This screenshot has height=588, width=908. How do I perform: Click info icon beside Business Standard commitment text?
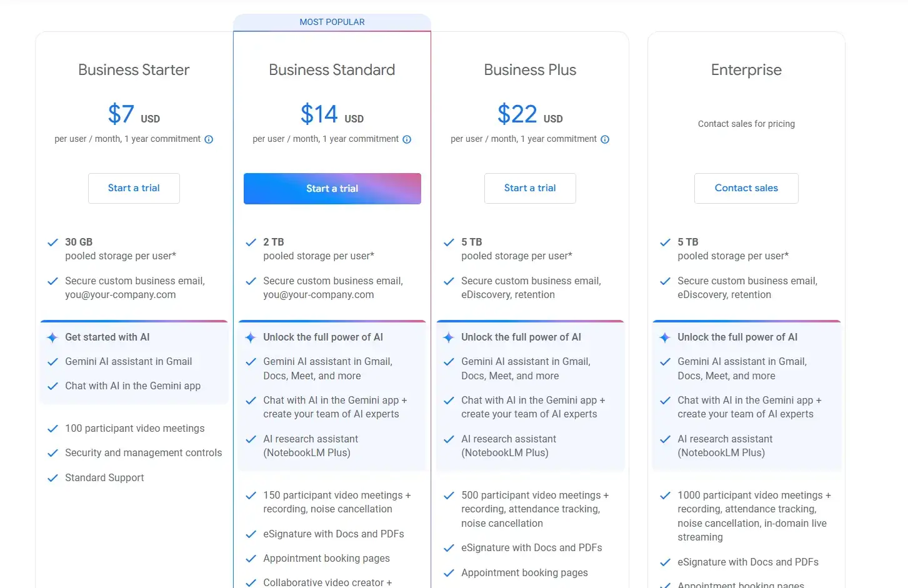click(407, 139)
